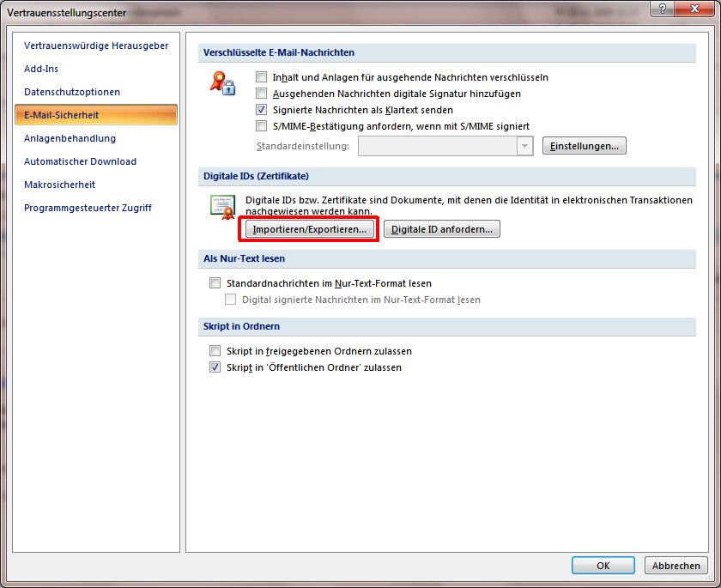Screen dimensions: 721x588
Task: Toggle 'Ausgehenden Nachrichten digitale Signatur hinzufügen'
Action: point(262,94)
